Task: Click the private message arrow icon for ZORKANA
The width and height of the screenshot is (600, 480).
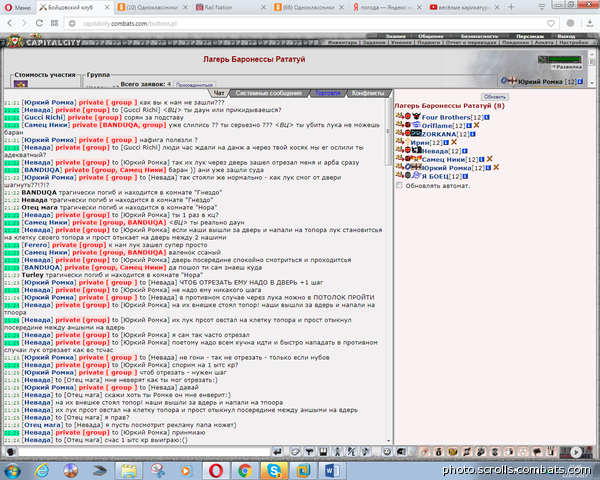Action: (399, 133)
